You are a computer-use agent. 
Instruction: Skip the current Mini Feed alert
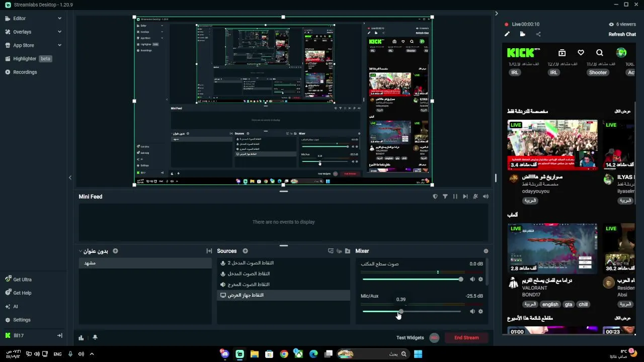tap(465, 197)
